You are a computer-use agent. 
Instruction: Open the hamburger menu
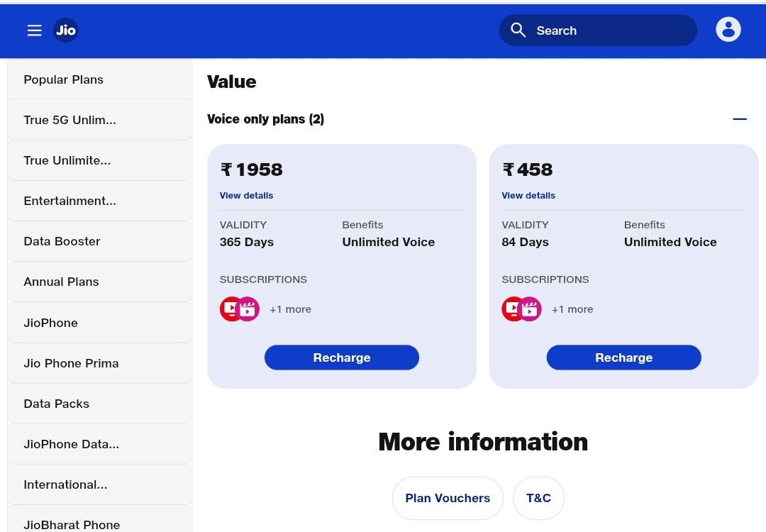(34, 31)
